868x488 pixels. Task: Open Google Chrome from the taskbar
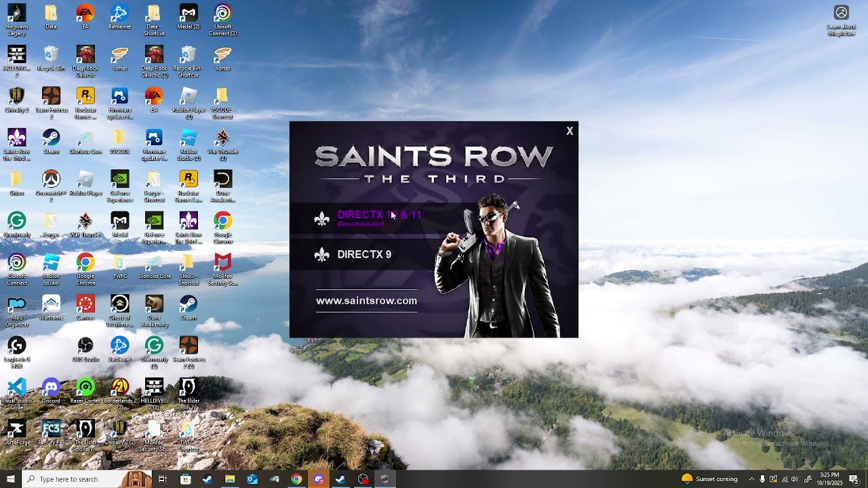coord(296,479)
